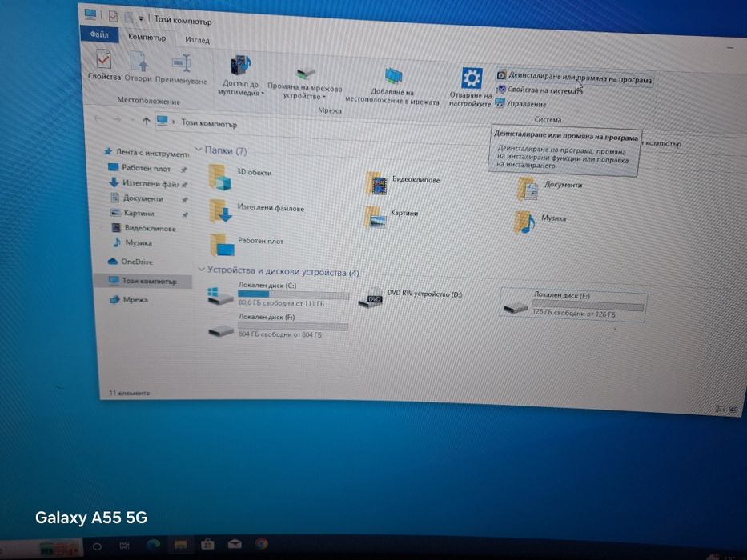Open Промяна на мрежово устройство dropdown
The image size is (747, 560).
[305, 82]
